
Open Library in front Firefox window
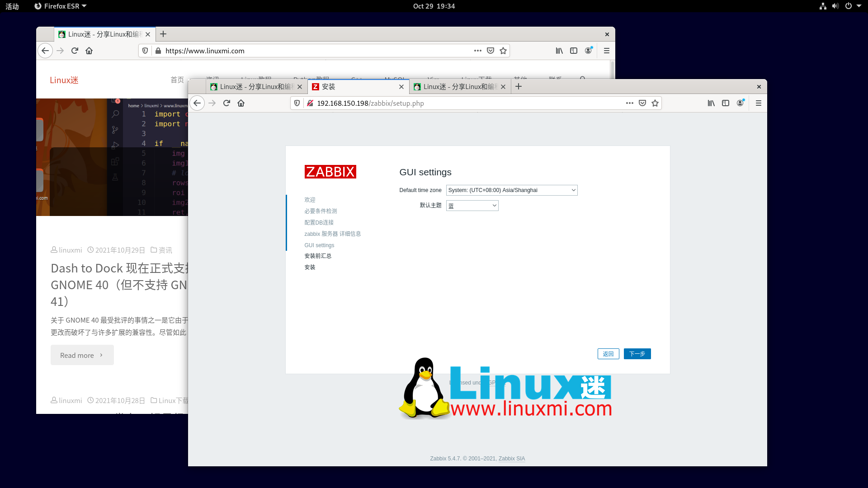coord(711,103)
